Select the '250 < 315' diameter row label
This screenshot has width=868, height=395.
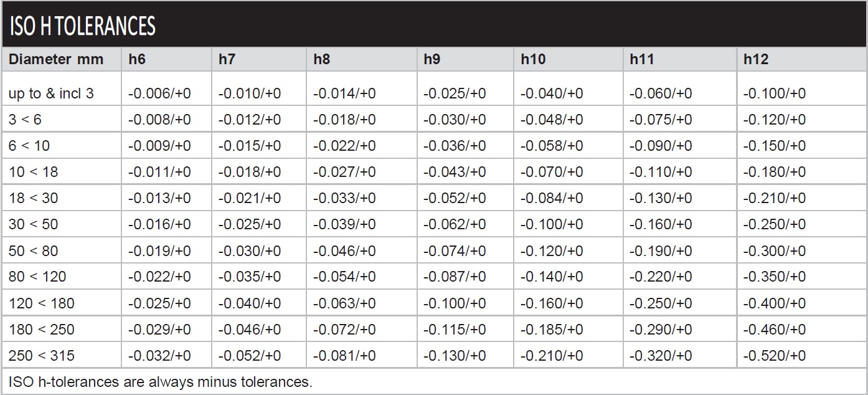tap(42, 356)
